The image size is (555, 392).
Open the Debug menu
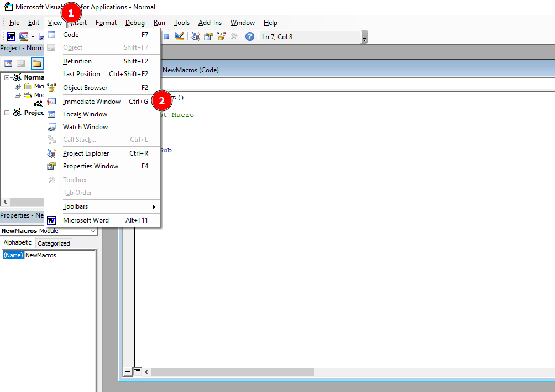tap(135, 23)
